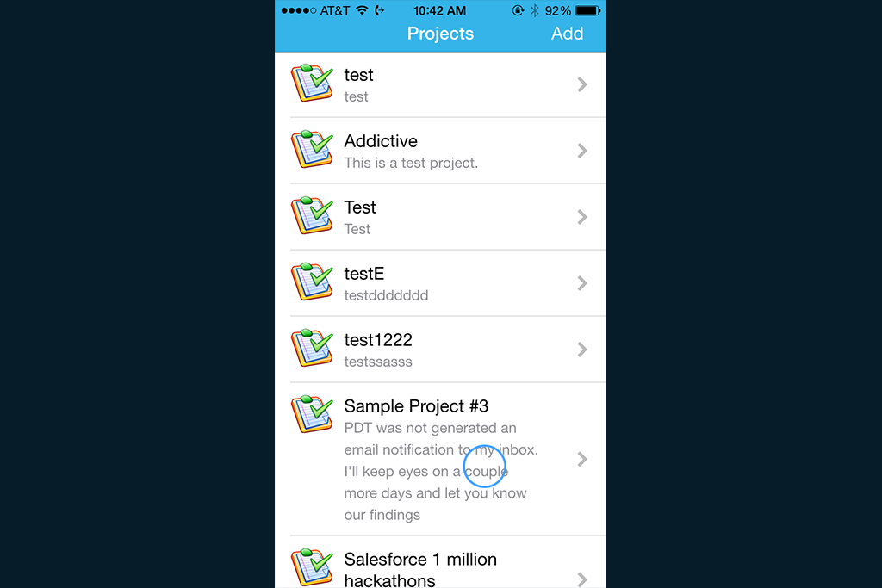Open the Sample Project #3 description text
The image size is (882, 588).
coord(441,471)
